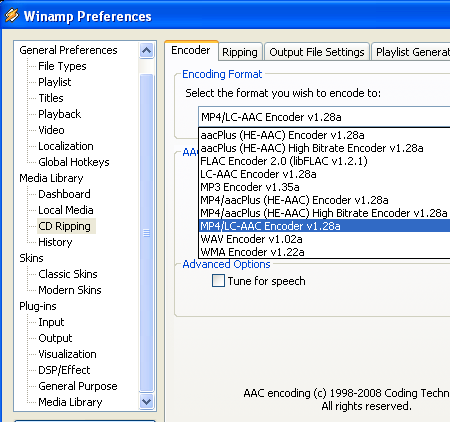This screenshot has height=422, width=450.
Task: Open General Purpose plug-ins page
Action: (x=78, y=386)
